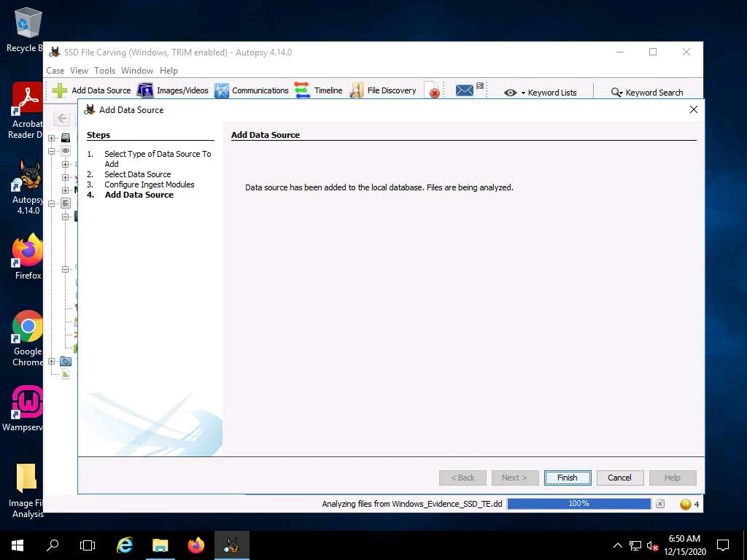Expand the Data Sources drive node
Image resolution: width=747 pixels, height=560 pixels.
coord(52,138)
